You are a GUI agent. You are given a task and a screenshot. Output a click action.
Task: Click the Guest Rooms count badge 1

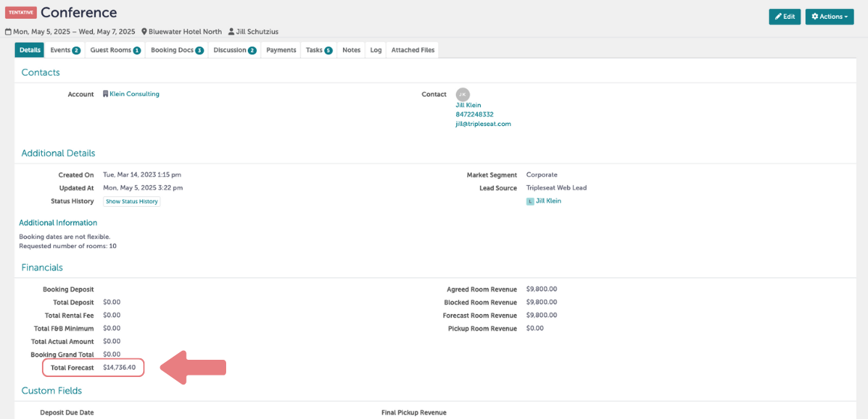[137, 50]
